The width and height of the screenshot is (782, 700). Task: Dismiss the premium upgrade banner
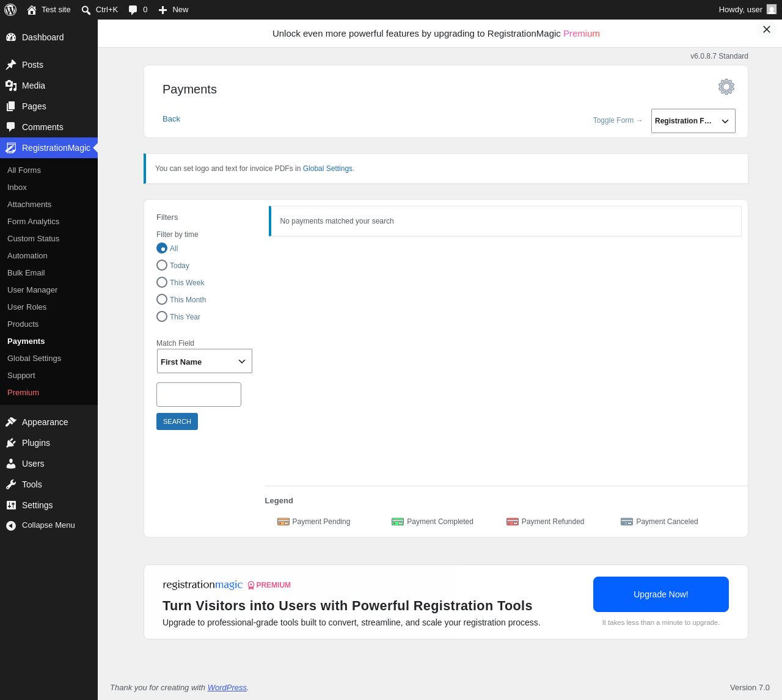click(x=767, y=29)
